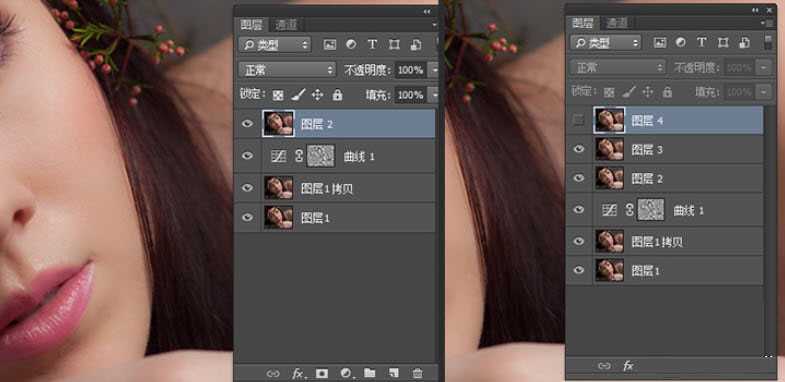
Task: Lock all padlock icon in right panel
Action: [x=667, y=92]
